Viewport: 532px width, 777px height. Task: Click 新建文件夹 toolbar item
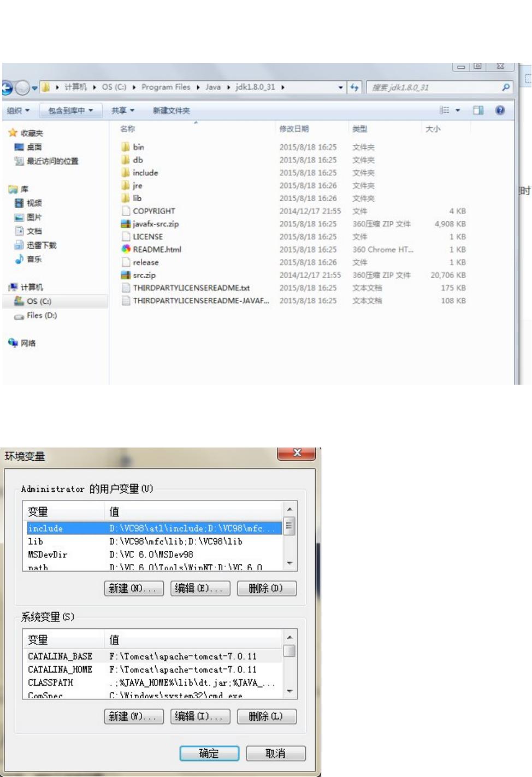pos(172,111)
